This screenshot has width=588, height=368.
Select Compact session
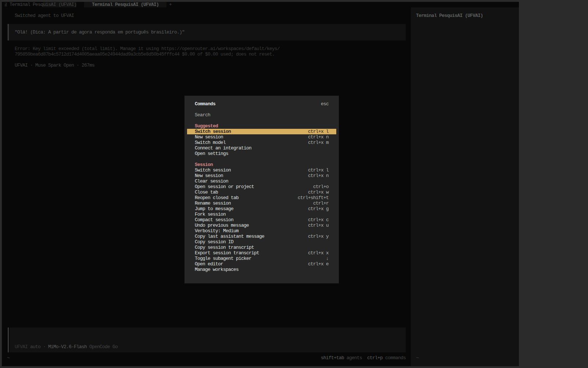pos(261,220)
